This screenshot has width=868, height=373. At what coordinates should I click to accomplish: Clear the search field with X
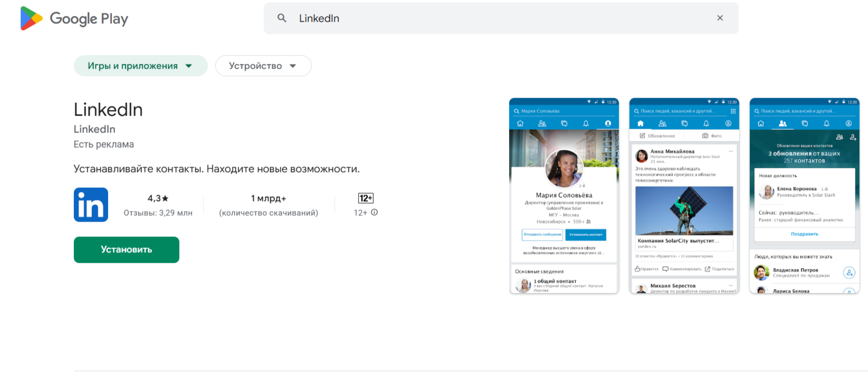[x=720, y=18]
